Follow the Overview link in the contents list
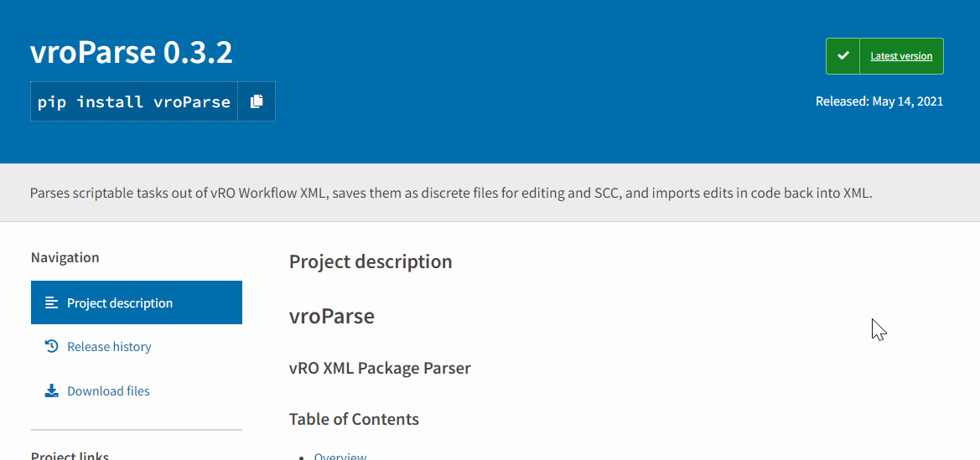 pos(340,456)
